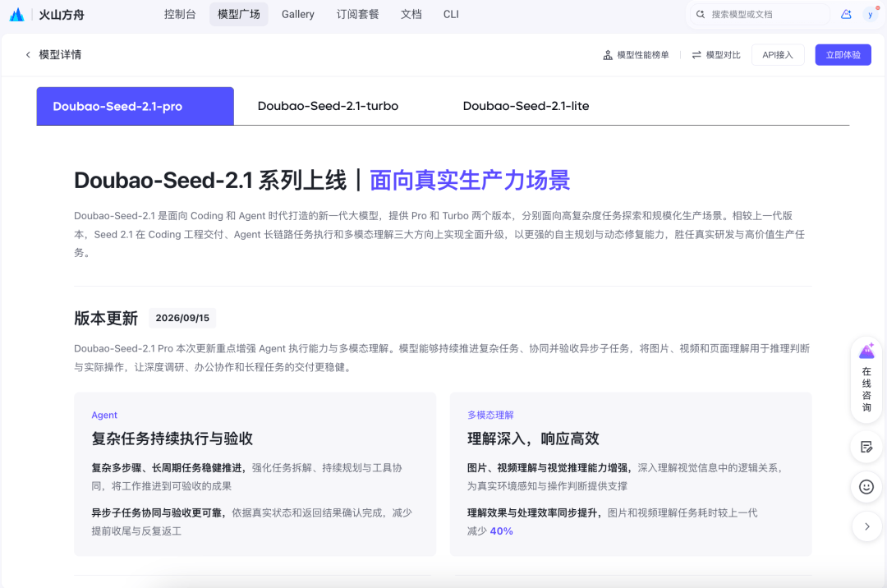This screenshot has height=588, width=887.
Task: Expand the side rail right-chevron button
Action: pyautogui.click(x=866, y=526)
